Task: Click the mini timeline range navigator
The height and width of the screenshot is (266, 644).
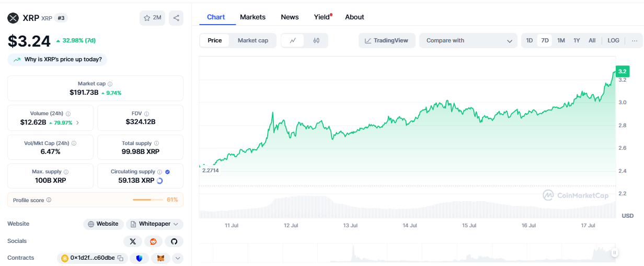Action: click(407, 253)
